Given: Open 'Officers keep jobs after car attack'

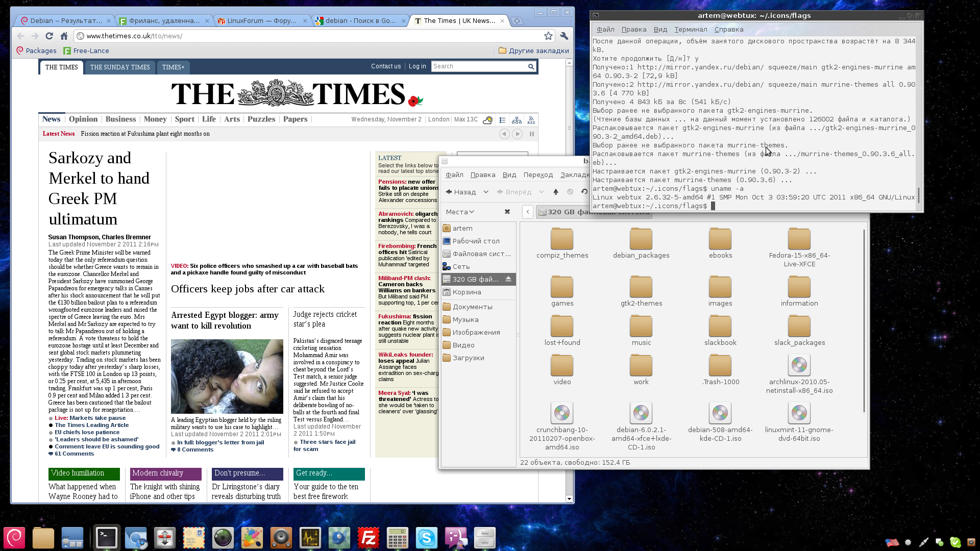Looking at the screenshot, I should [248, 289].
